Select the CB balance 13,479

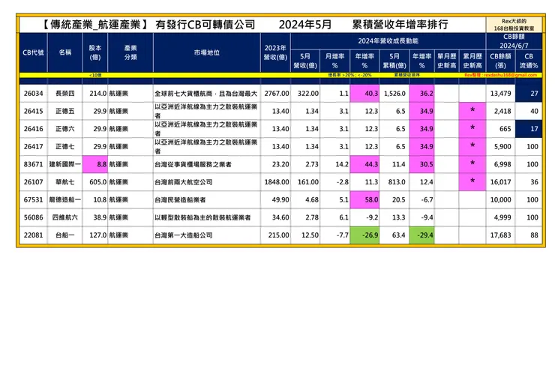click(x=500, y=94)
